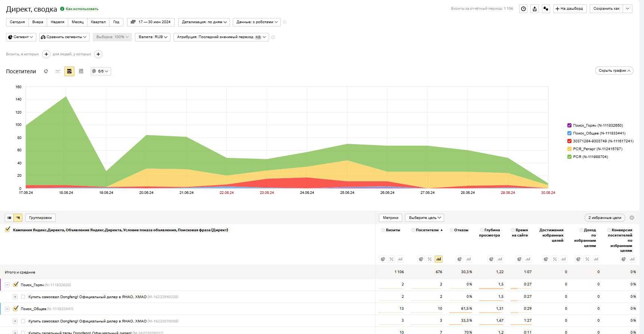Select the Квартал period tab
The height and width of the screenshot is (334, 644).
click(x=98, y=22)
